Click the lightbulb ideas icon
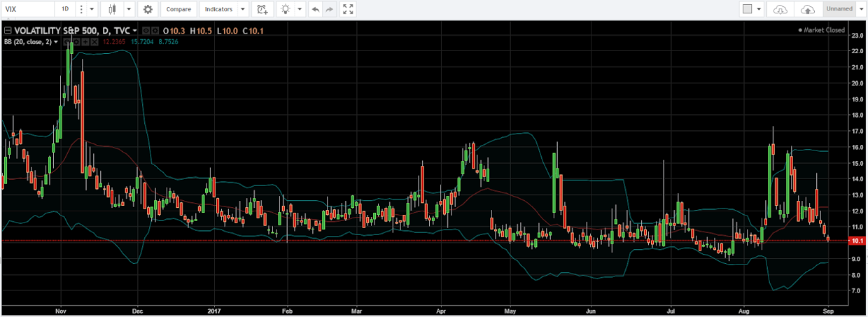 point(286,9)
